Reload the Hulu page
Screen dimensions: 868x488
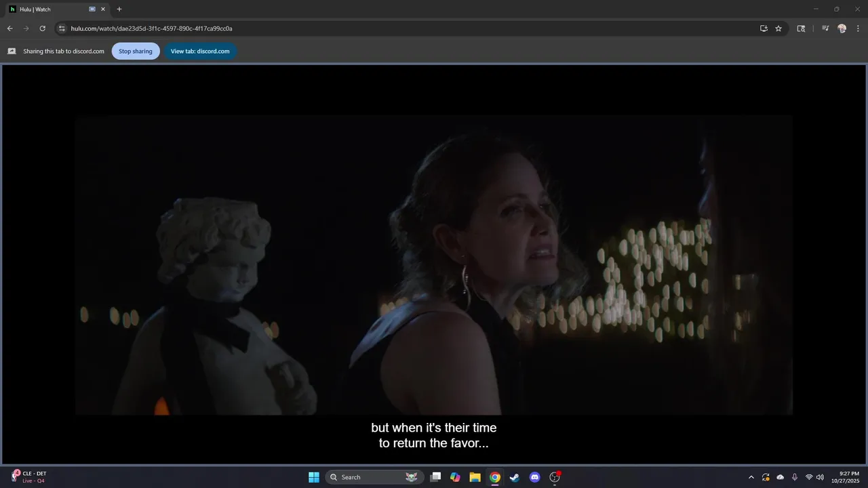pos(42,28)
